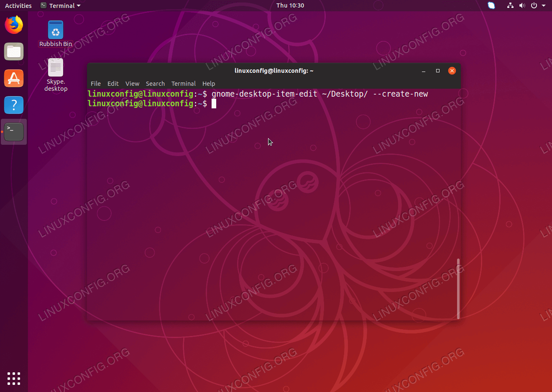The height and width of the screenshot is (392, 552).
Task: Open the Files manager dock icon
Action: click(x=14, y=51)
